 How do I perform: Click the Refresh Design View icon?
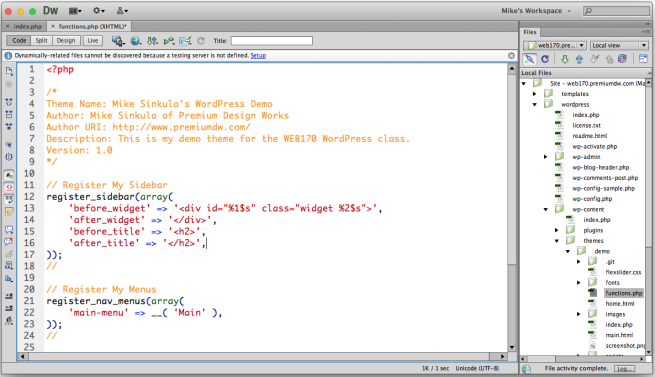click(x=201, y=41)
